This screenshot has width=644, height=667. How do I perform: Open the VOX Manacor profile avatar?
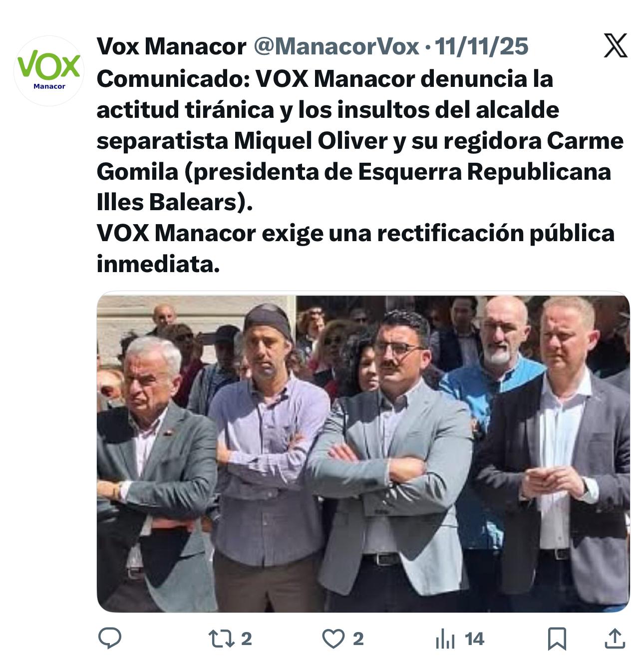coord(49,71)
